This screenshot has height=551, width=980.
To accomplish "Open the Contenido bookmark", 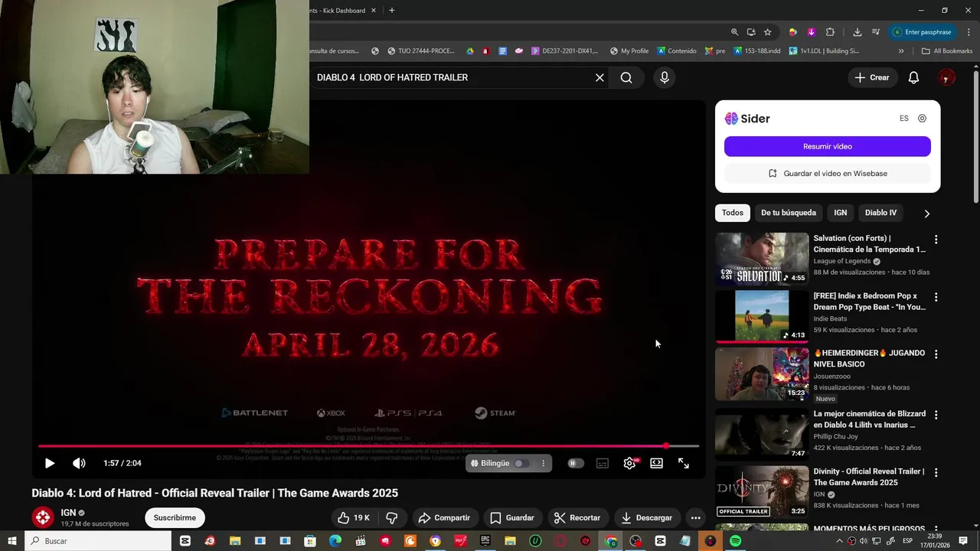I will (676, 51).
